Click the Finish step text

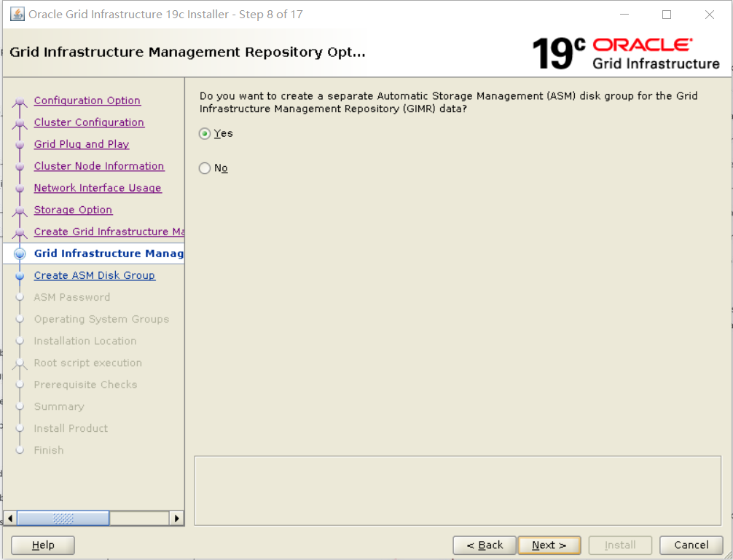49,450
